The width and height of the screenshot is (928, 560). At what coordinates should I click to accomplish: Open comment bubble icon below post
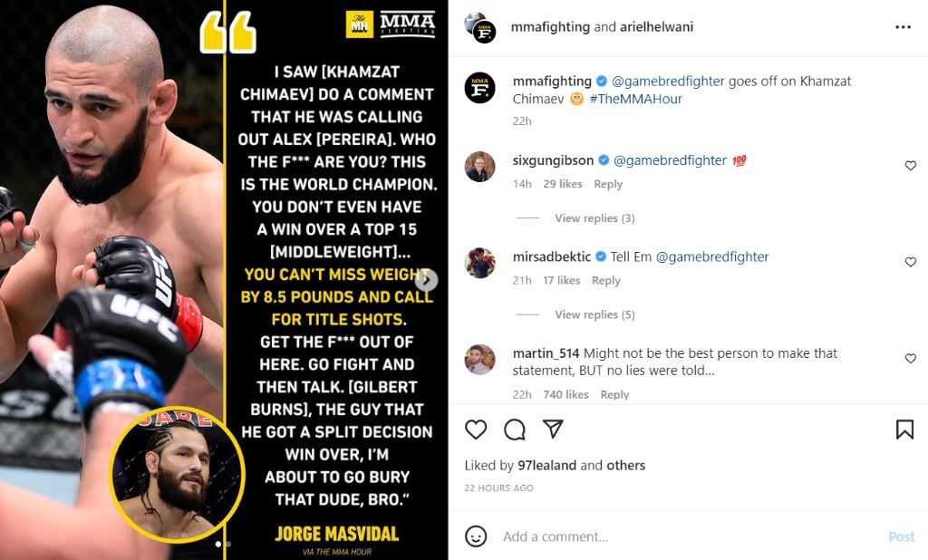(515, 430)
